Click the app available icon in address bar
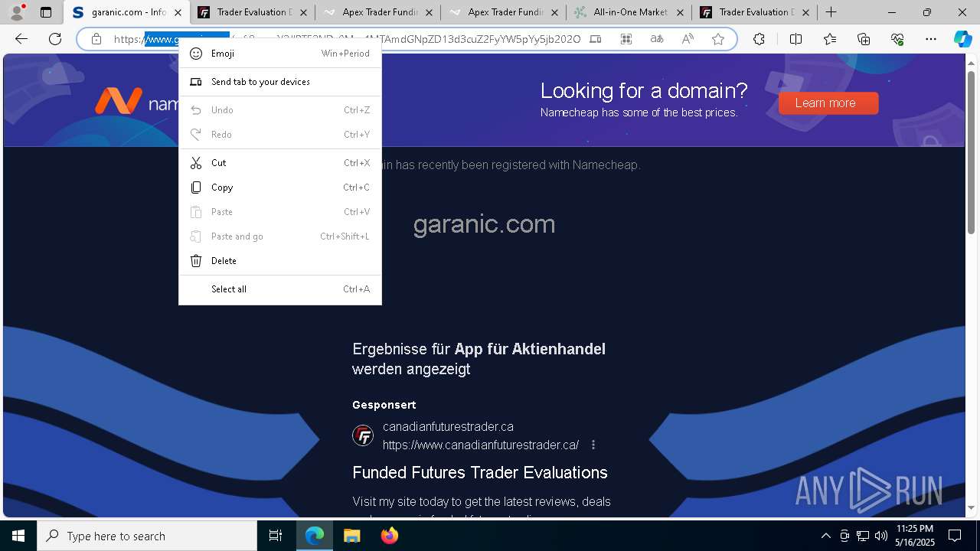980x551 pixels. [x=596, y=39]
